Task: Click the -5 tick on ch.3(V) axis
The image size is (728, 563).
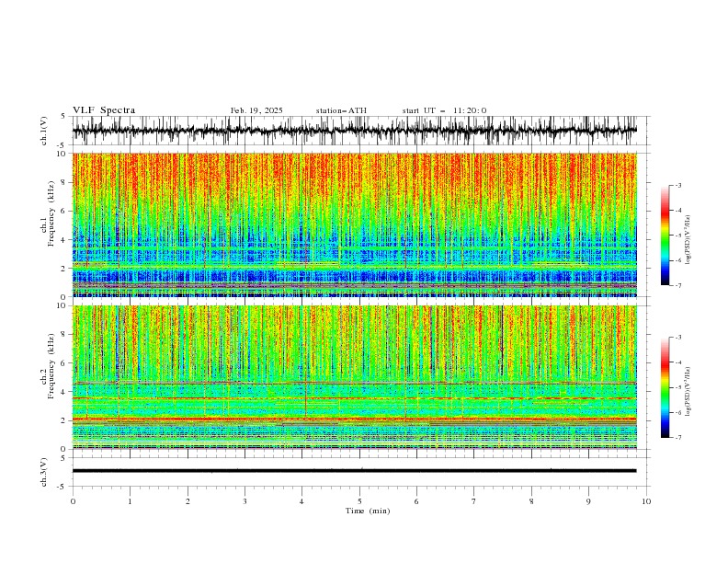Action: (63, 487)
